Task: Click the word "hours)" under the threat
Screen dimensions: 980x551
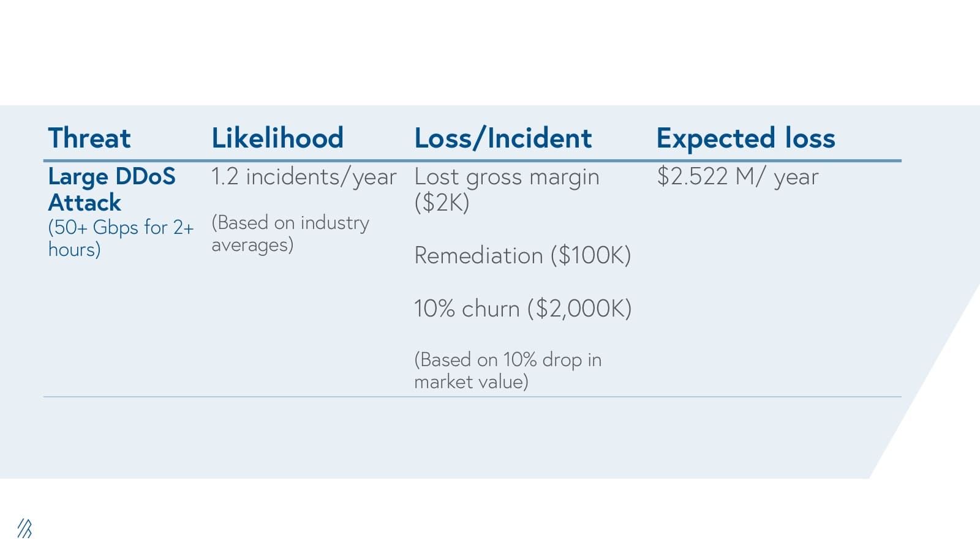Action: point(74,250)
